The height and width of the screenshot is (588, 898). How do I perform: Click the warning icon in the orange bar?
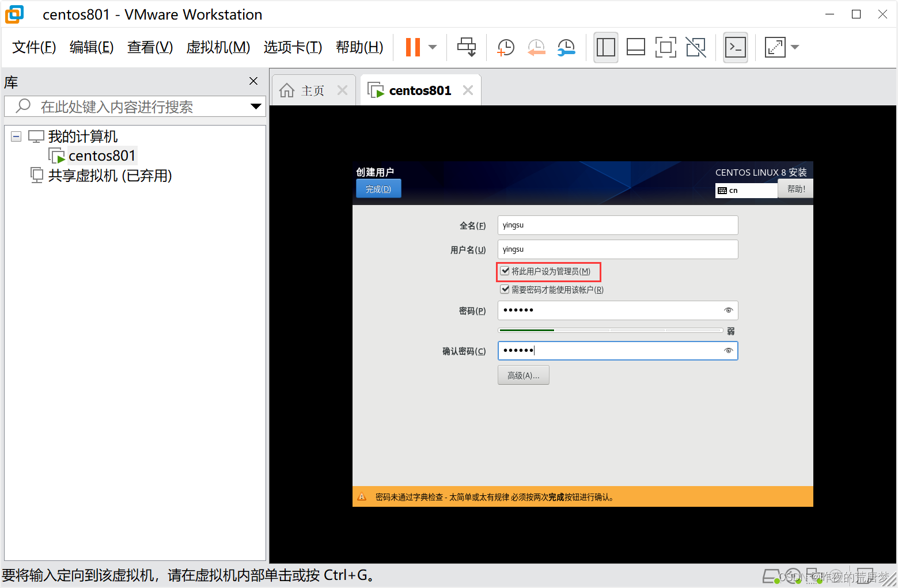362,496
